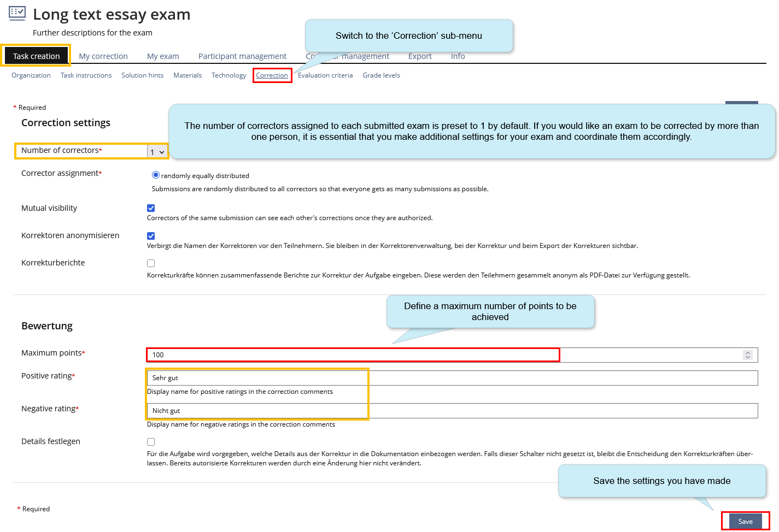The height and width of the screenshot is (532, 779).
Task: Select the Solution hints sub-tab
Action: tap(142, 75)
